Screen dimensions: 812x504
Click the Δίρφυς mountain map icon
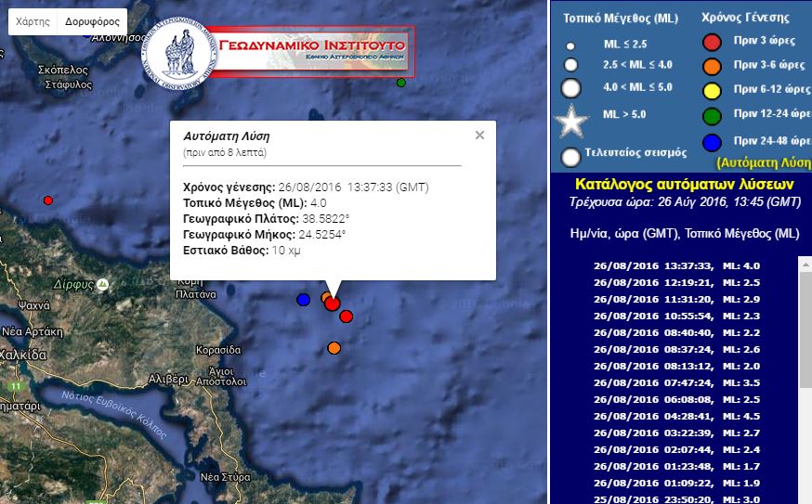(x=103, y=283)
